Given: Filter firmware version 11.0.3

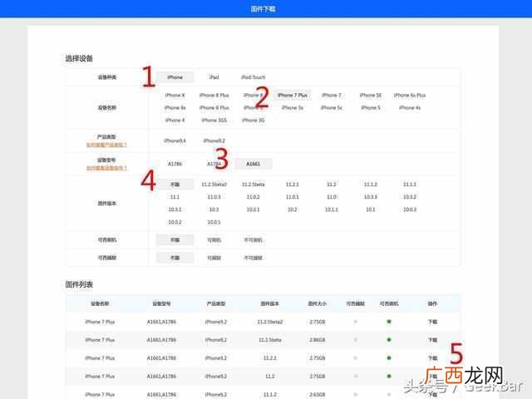Looking at the screenshot, I should coord(214,197).
